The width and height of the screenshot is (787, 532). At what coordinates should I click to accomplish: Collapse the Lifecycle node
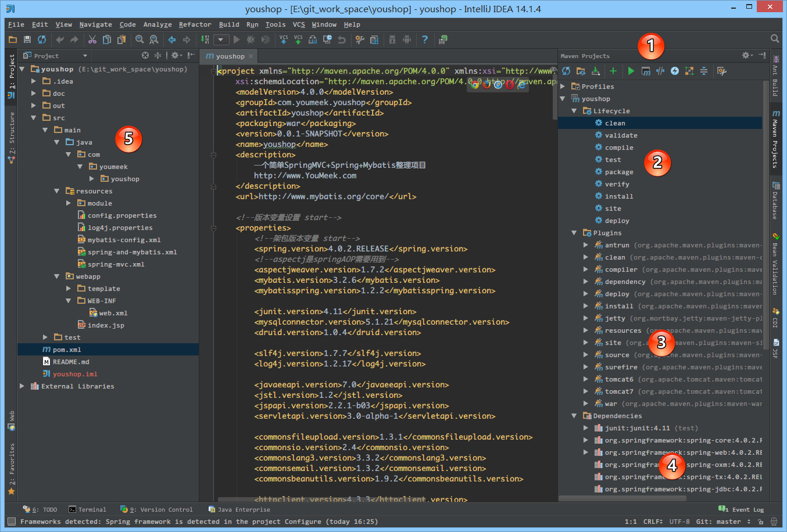point(573,110)
